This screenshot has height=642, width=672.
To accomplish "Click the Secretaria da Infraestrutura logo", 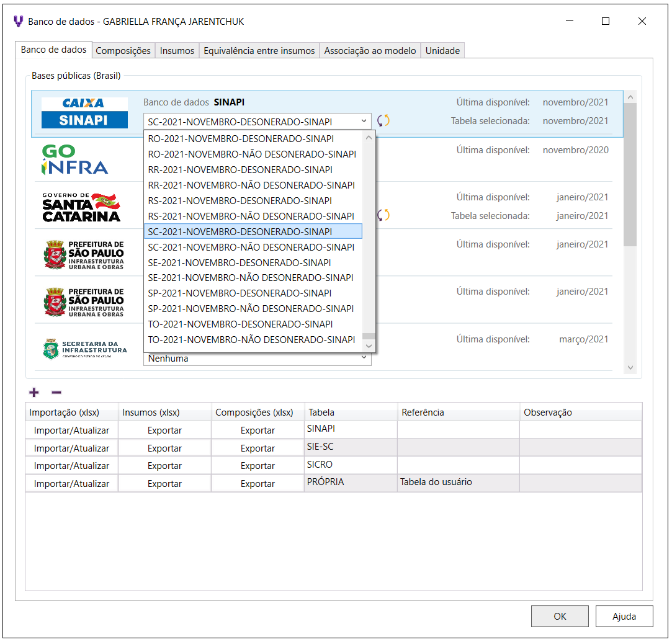I will (x=84, y=349).
